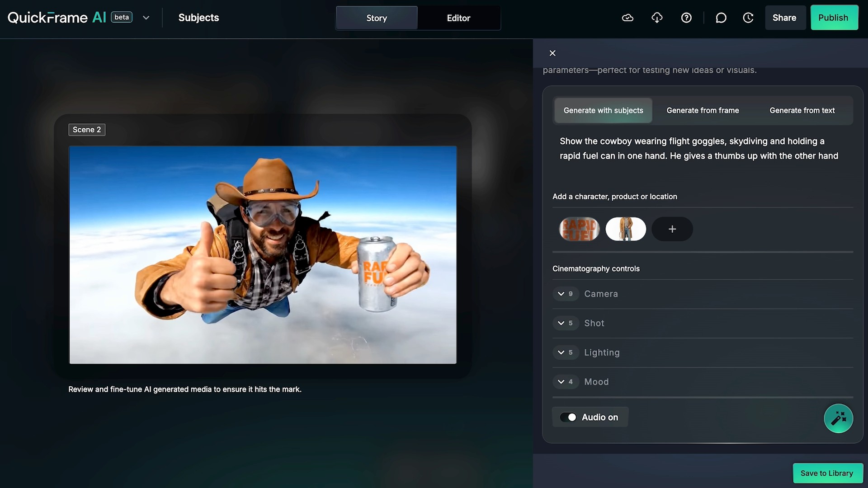868x488 pixels.
Task: Open the help question mark icon
Action: pyautogui.click(x=686, y=18)
